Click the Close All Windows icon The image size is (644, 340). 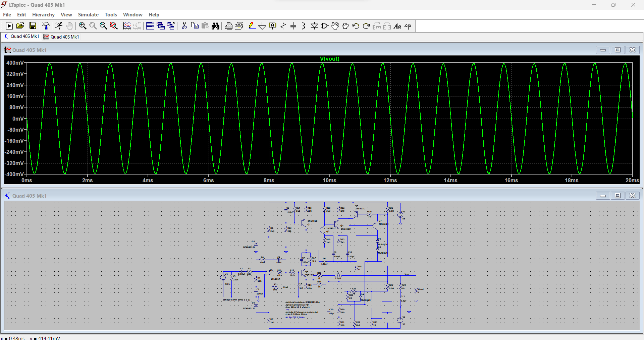[171, 26]
